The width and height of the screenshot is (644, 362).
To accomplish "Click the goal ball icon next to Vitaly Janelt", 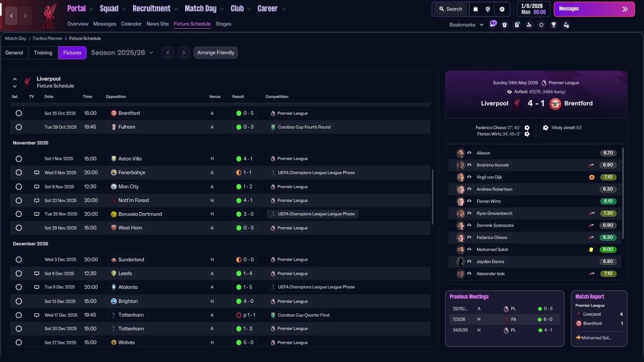I will [x=545, y=128].
